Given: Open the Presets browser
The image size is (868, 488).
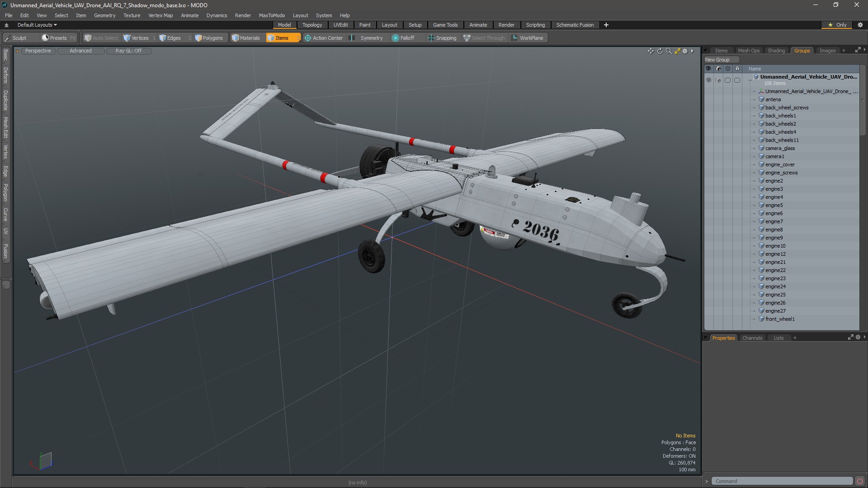Looking at the screenshot, I should [x=58, y=38].
